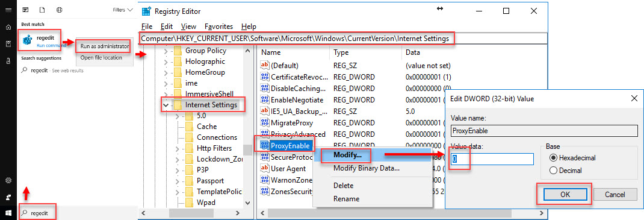Select the Internet Settings key
Image resolution: width=644 pixels, height=220 pixels.
211,105
